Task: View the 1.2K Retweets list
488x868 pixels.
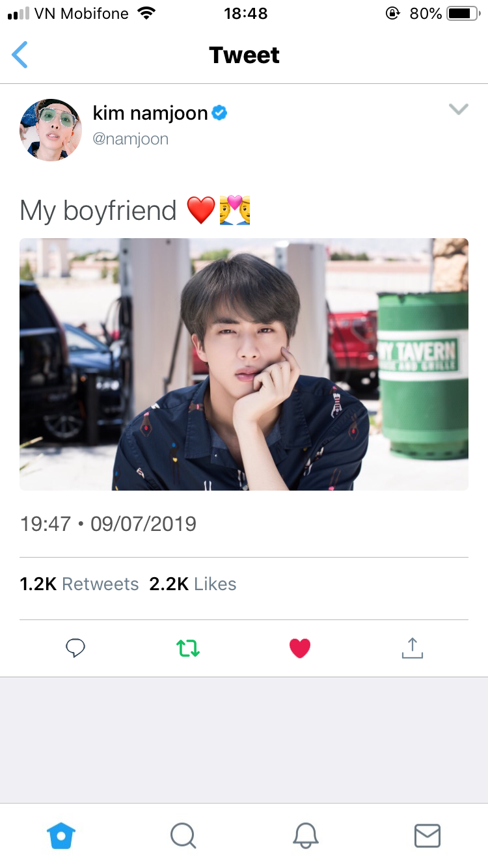Action: pyautogui.click(x=79, y=584)
